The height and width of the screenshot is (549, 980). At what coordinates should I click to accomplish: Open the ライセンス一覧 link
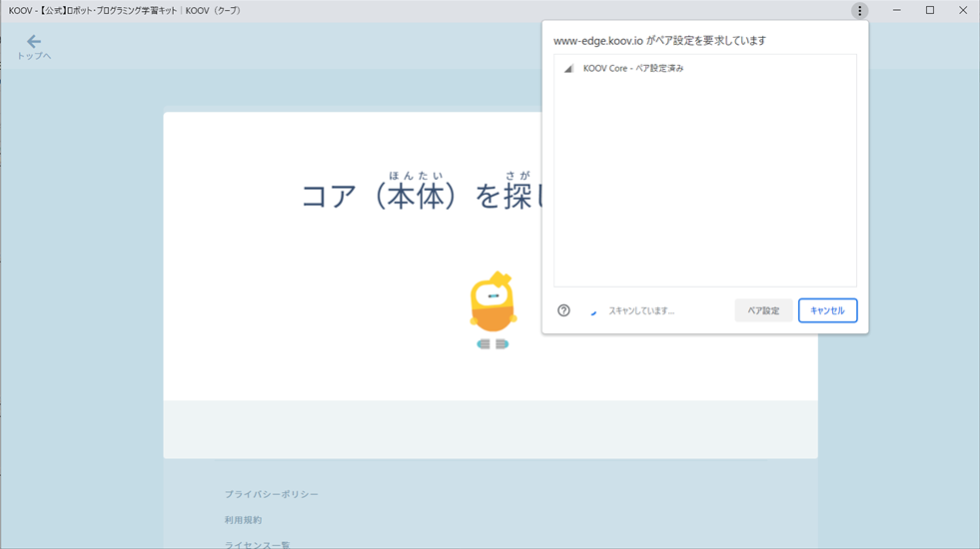[x=257, y=544]
